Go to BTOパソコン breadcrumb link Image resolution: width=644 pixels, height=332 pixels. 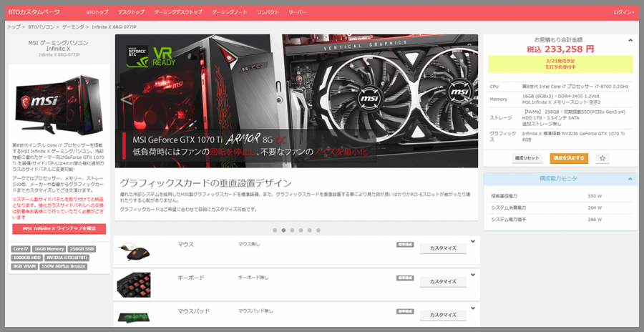point(41,27)
